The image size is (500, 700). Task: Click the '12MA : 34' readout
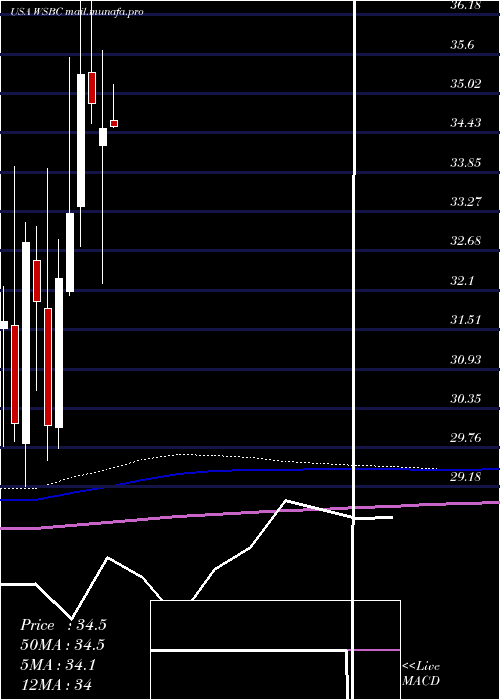56,684
